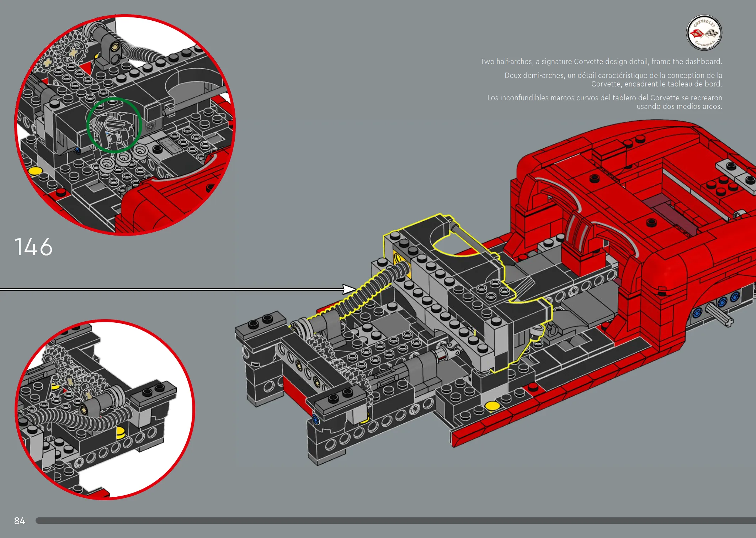The height and width of the screenshot is (538, 756).
Task: Open the lower circular gear detail inset
Action: click(105, 410)
